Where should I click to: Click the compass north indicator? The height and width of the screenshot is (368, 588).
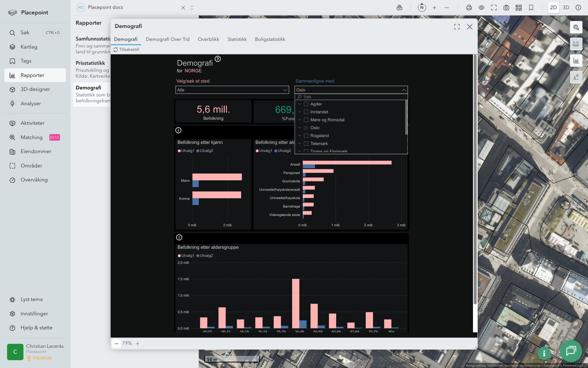coord(422,7)
